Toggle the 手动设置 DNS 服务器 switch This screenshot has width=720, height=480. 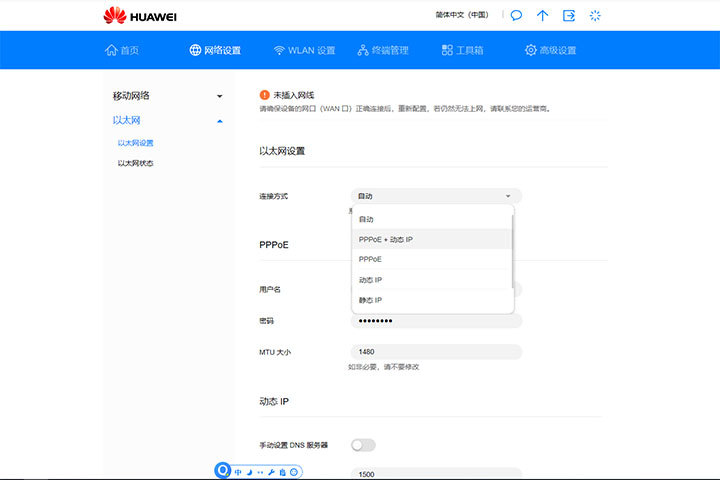(x=364, y=444)
